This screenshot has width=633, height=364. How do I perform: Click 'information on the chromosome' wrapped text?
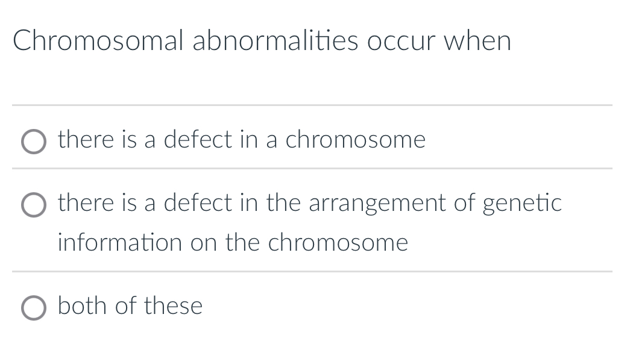click(233, 243)
